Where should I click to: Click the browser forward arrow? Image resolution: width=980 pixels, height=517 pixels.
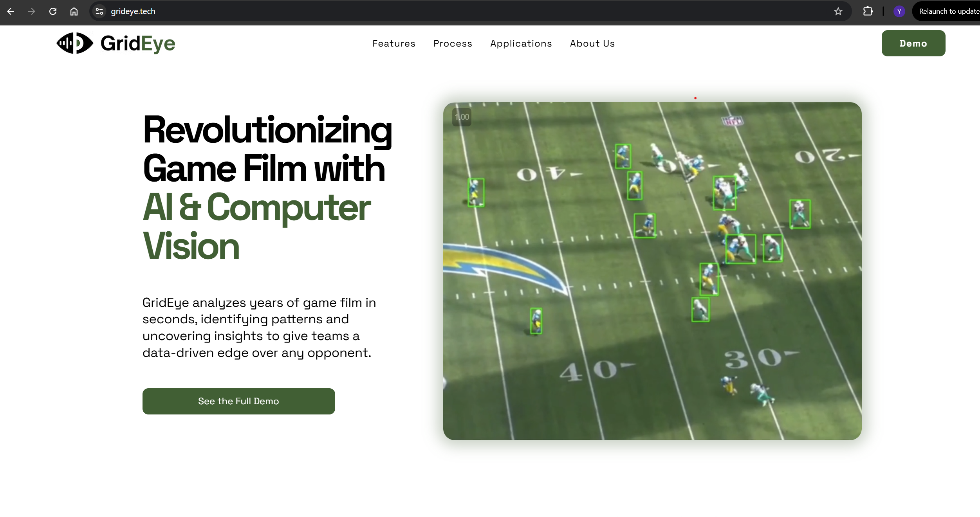[32, 11]
